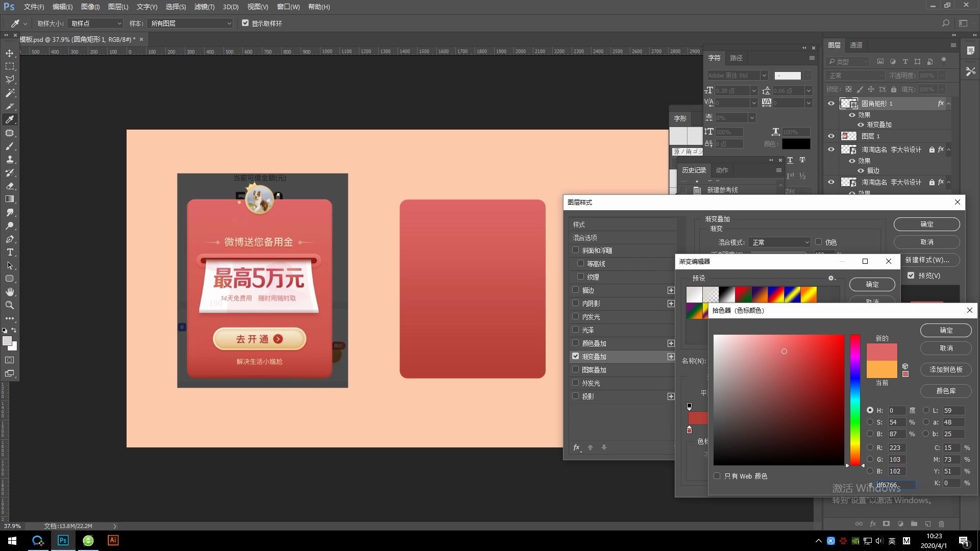The height and width of the screenshot is (551, 980).
Task: Open Photoshop from the Windows taskbar
Action: (63, 540)
